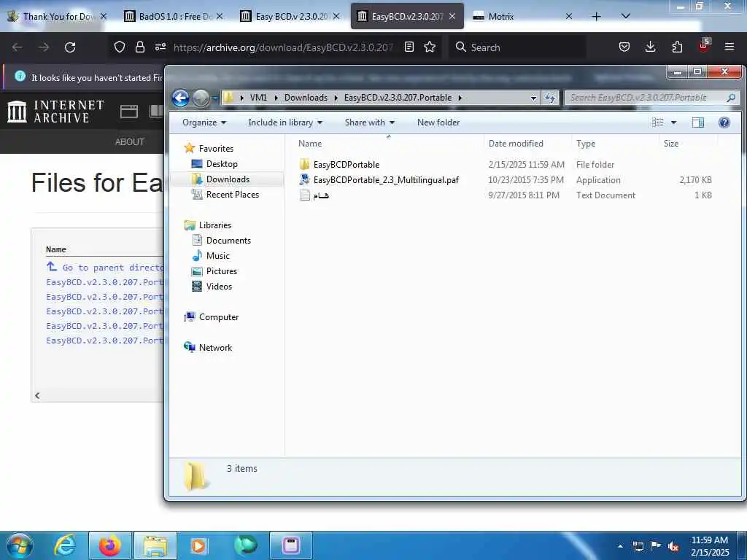Open Music library

[217, 256]
